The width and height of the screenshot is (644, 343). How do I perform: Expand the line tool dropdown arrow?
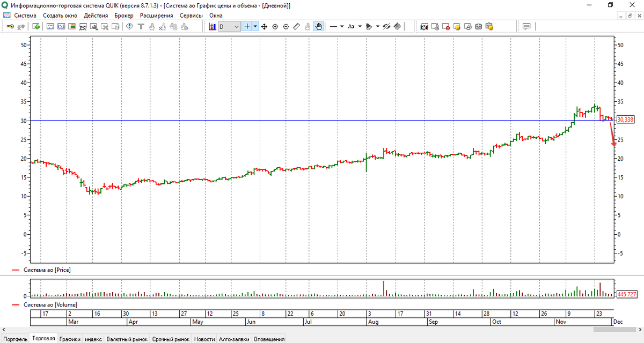342,26
